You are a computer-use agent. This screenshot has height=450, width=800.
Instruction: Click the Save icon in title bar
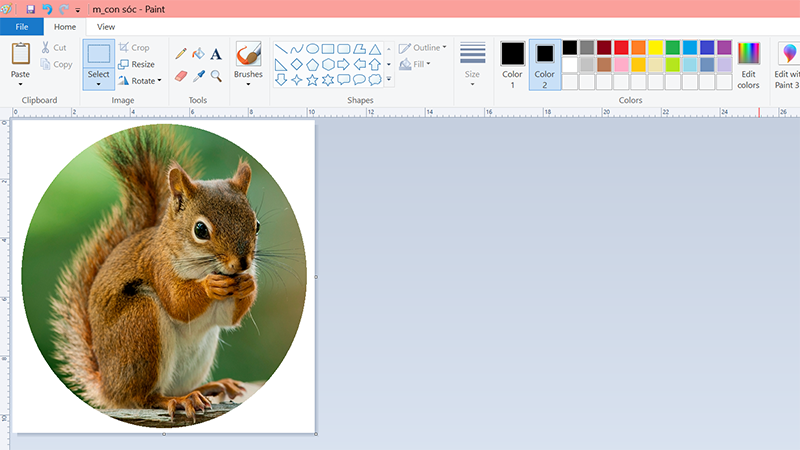[31, 9]
